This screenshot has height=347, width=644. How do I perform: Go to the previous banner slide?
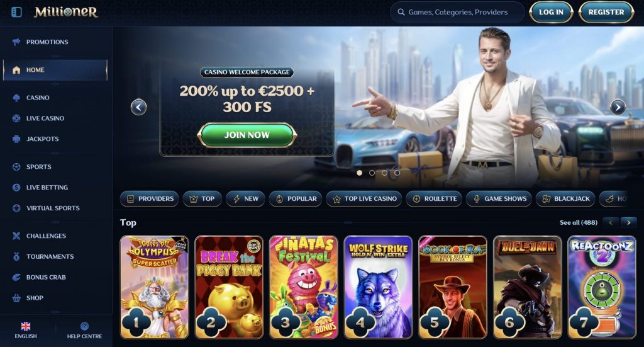tap(139, 107)
